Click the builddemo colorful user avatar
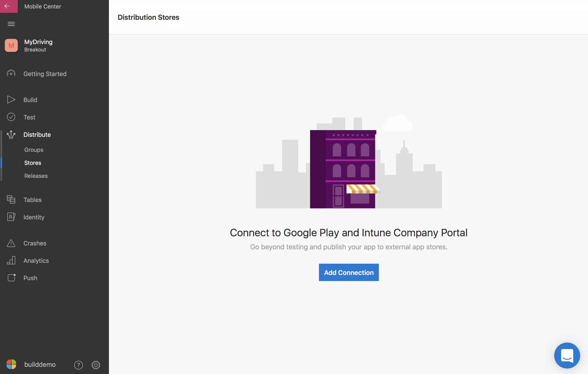Viewport: 588px width, 374px height. coord(11,364)
